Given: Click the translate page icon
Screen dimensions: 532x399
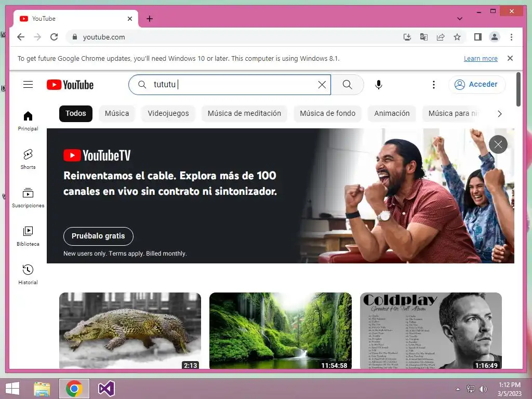Looking at the screenshot, I should [x=424, y=37].
